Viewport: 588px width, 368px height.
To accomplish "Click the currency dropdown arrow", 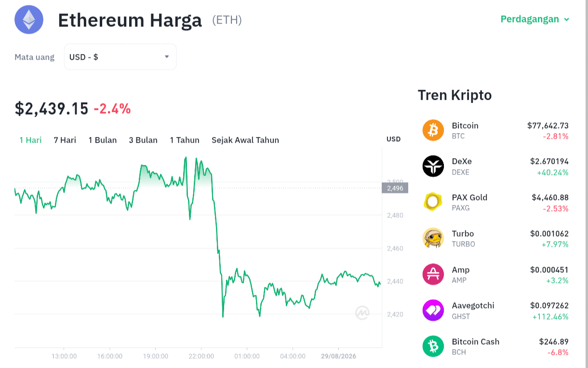I will (x=167, y=57).
